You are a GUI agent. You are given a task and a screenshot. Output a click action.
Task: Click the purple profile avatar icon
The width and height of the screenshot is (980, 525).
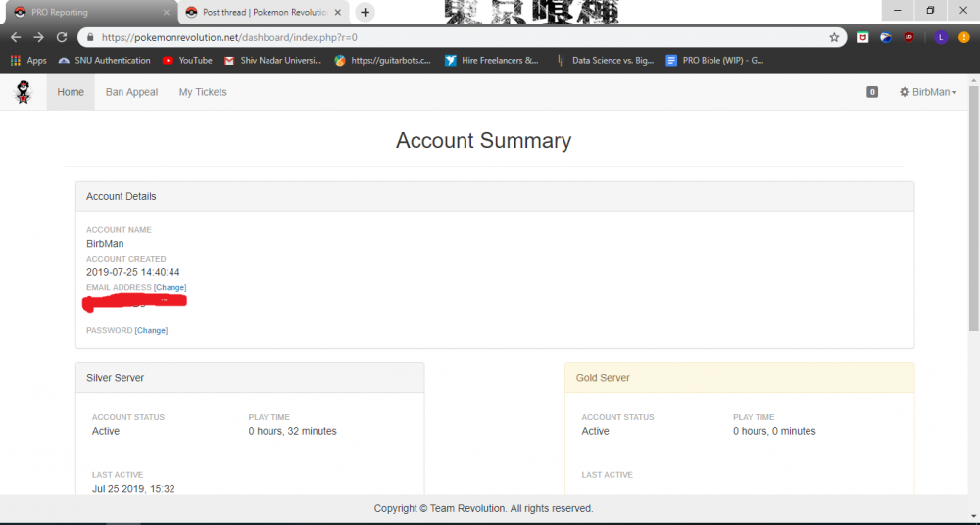[940, 37]
